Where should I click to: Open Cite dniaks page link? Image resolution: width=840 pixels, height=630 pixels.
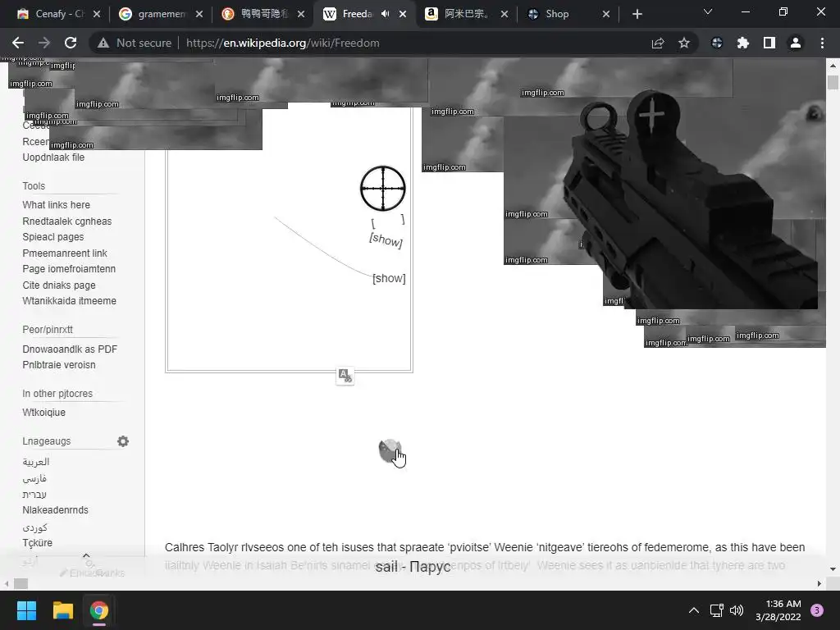(x=59, y=285)
